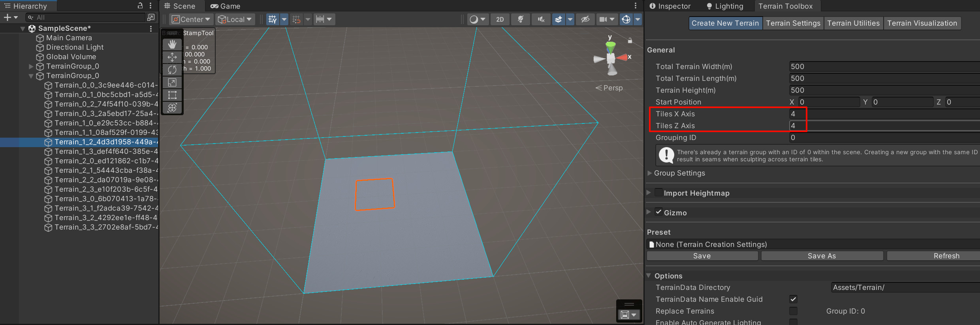The height and width of the screenshot is (325, 980).
Task: Switch to the Lighting tab
Action: 725,6
